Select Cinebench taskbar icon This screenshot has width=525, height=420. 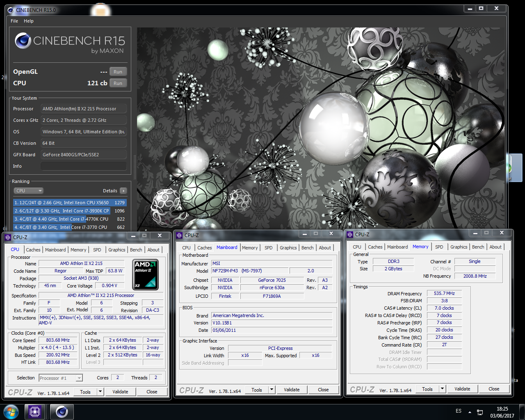pos(62,411)
